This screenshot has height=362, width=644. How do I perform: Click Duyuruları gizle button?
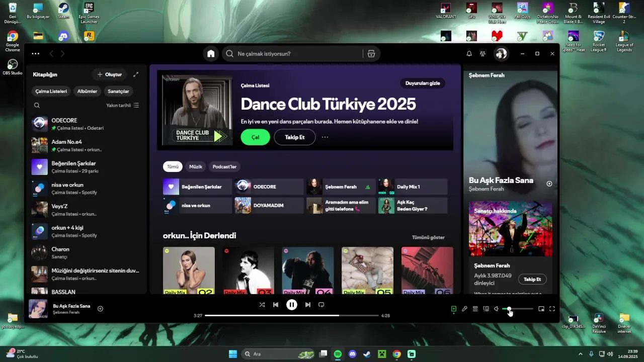pos(423,83)
